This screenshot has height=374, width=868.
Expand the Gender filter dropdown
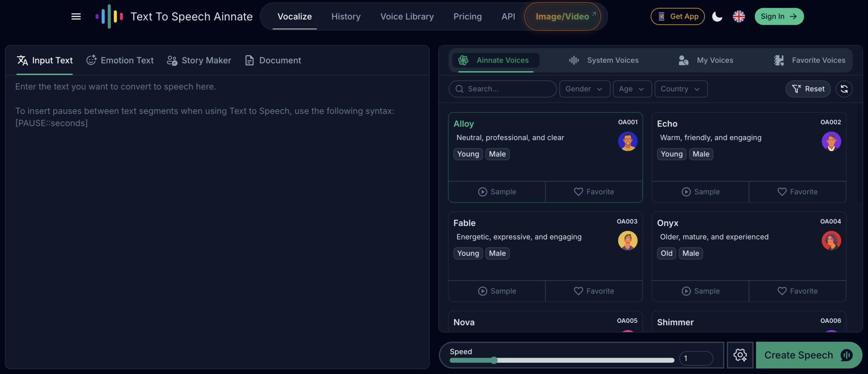coord(584,89)
